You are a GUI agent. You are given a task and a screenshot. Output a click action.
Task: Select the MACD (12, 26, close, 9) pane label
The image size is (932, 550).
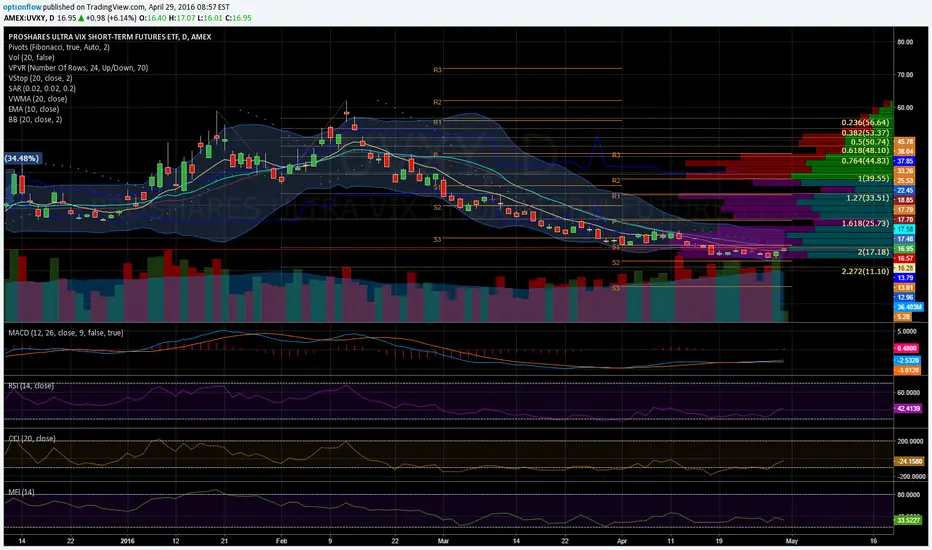tap(66, 333)
